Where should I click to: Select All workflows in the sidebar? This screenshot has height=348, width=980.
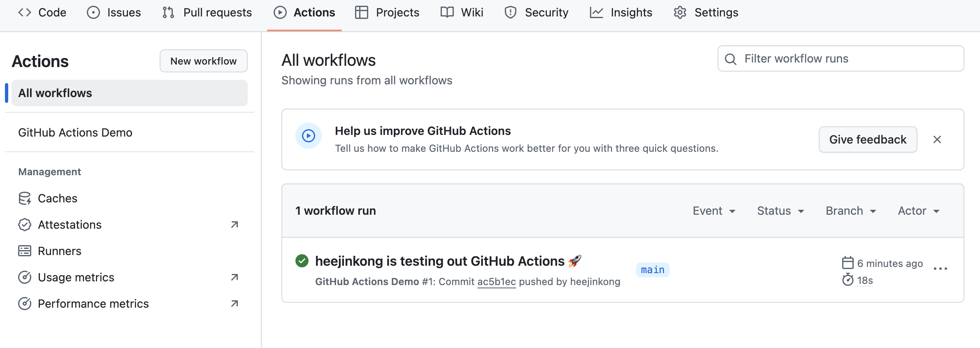point(130,93)
